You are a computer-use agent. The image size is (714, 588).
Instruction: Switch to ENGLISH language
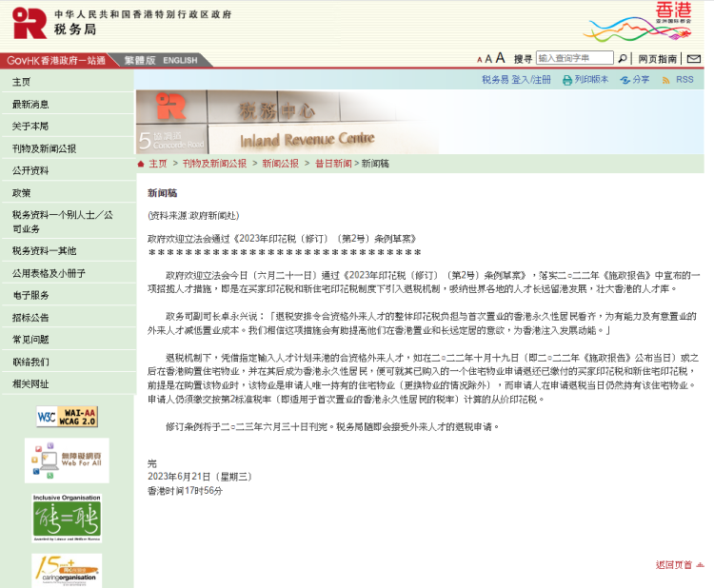click(180, 60)
